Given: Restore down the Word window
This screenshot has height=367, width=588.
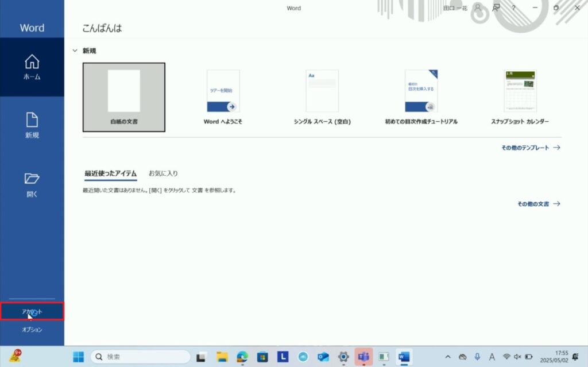Looking at the screenshot, I should coord(556,7).
